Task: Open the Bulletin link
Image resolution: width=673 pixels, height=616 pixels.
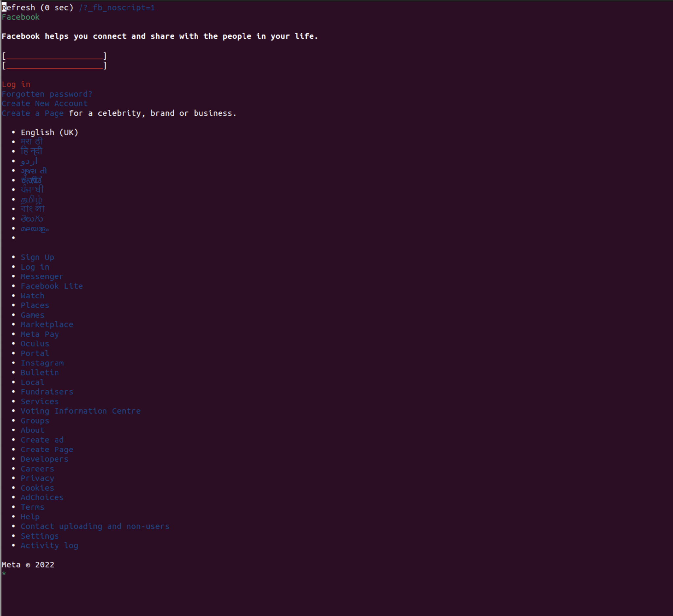Action: tap(40, 373)
